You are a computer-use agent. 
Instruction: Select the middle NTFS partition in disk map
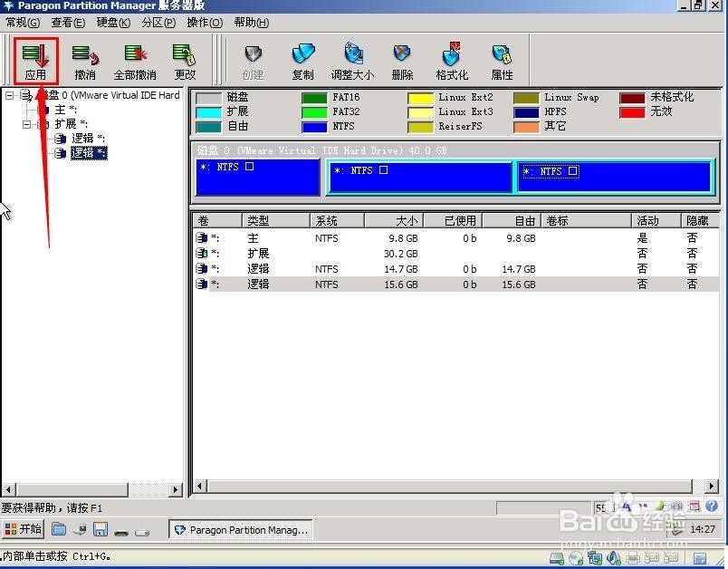tap(421, 177)
